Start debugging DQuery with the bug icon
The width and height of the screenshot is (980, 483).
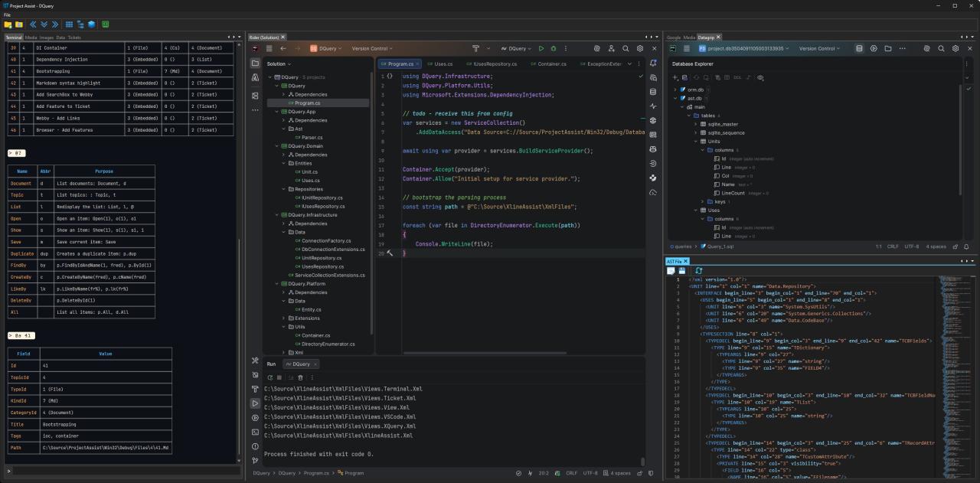tap(554, 48)
